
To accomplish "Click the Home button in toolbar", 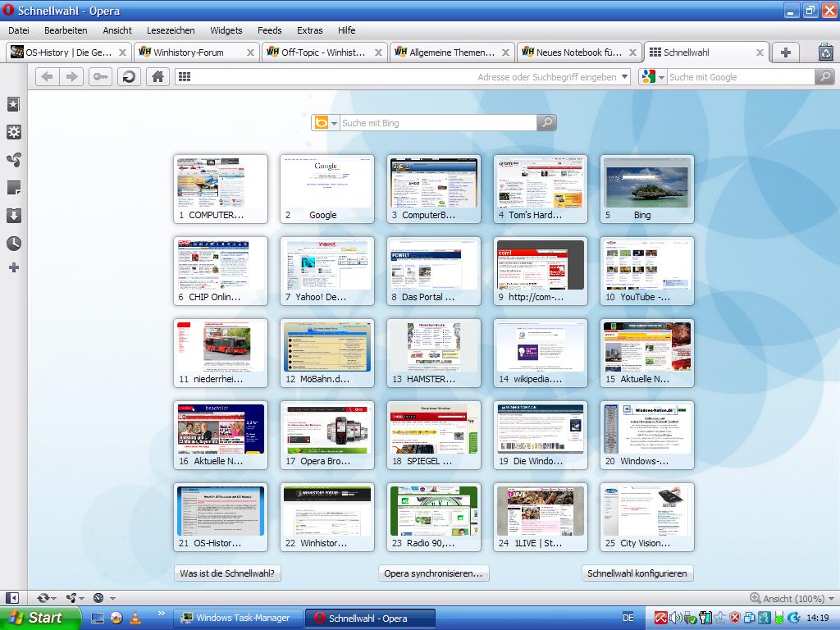I will pyautogui.click(x=157, y=76).
